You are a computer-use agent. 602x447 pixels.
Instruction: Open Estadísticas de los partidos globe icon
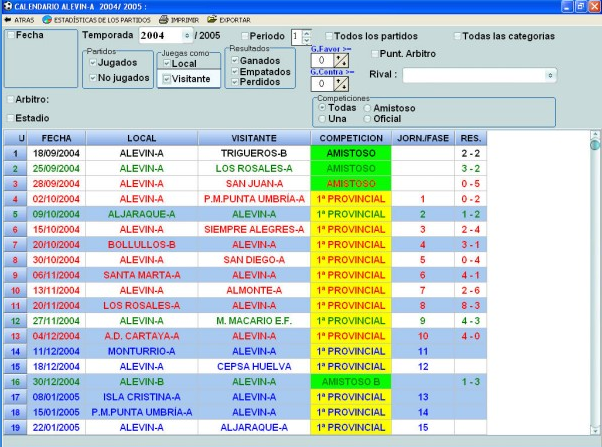tap(47, 20)
